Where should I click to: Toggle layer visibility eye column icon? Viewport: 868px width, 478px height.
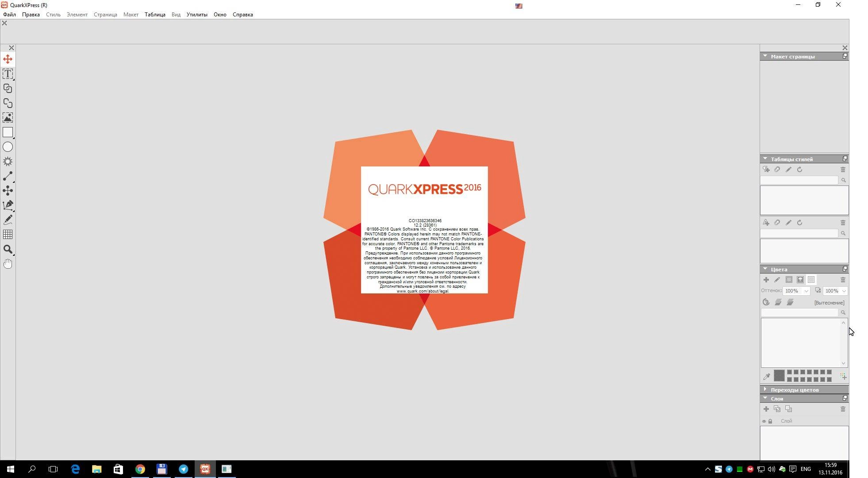tap(764, 421)
